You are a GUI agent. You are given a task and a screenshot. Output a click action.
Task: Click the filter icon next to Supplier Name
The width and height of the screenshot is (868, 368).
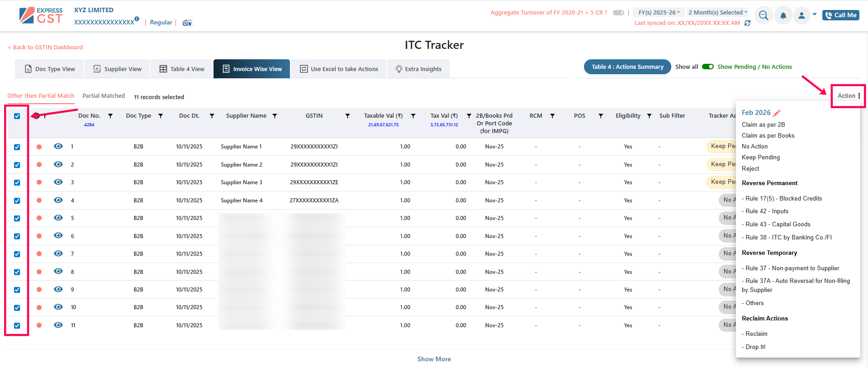[275, 116]
